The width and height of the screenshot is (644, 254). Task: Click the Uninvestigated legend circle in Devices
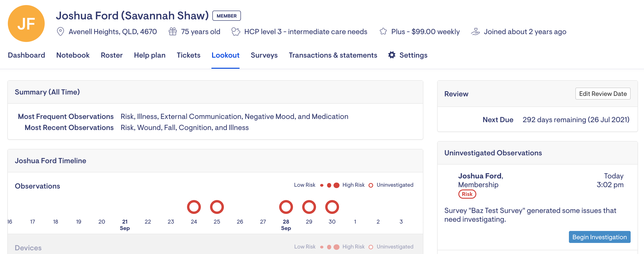[371, 247]
